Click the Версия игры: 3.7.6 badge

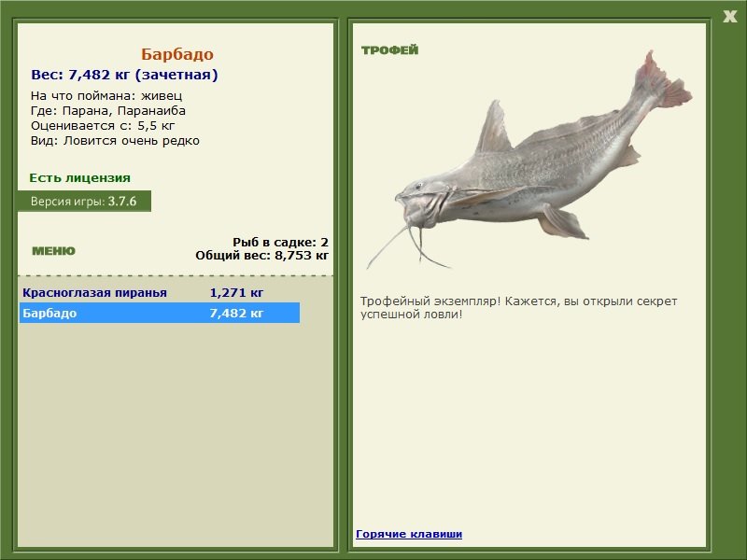point(83,201)
